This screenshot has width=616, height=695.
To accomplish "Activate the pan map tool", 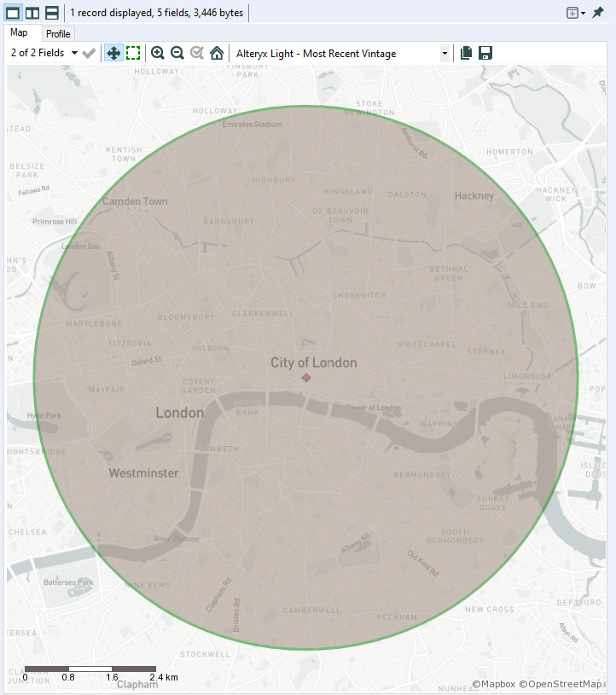I will (x=113, y=53).
